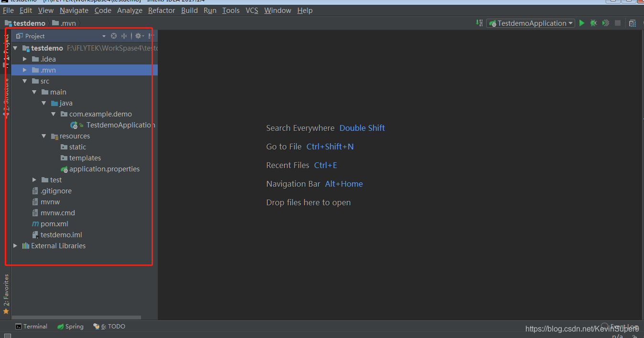
Task: Open the Build menu
Action: 189,10
